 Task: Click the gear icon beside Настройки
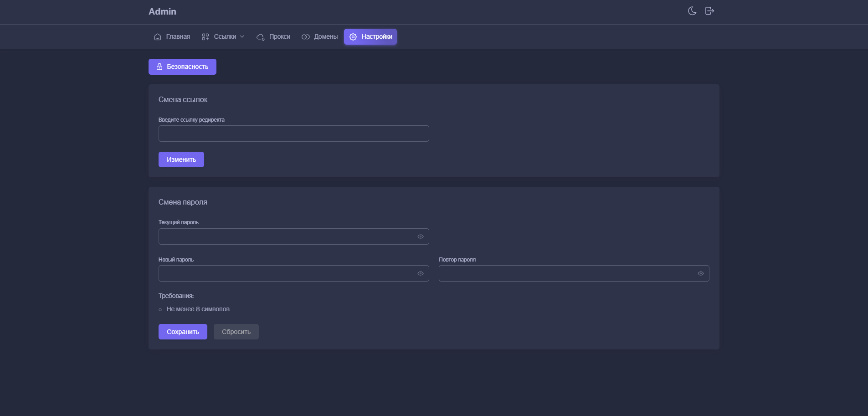[353, 37]
